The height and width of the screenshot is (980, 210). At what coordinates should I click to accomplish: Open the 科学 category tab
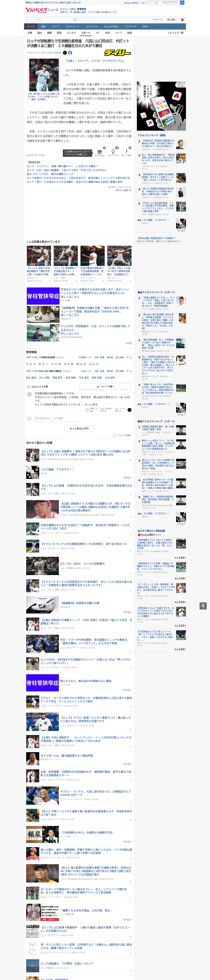point(107,33)
